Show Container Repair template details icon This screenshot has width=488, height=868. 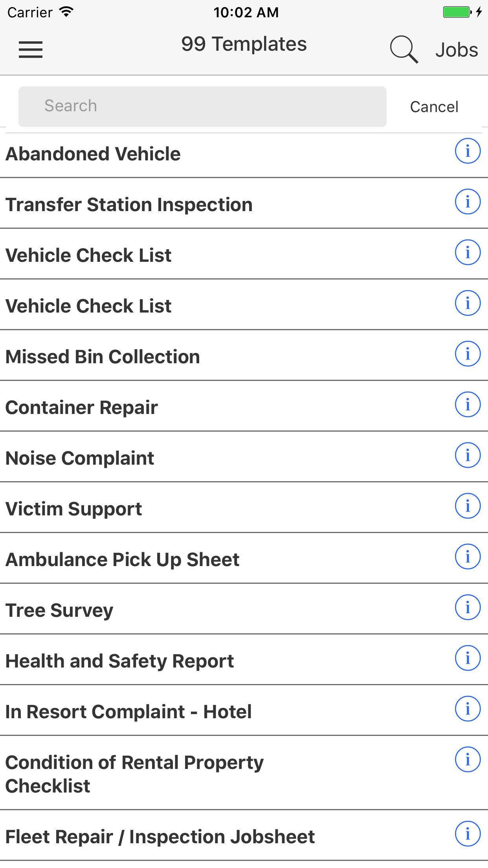tap(467, 405)
